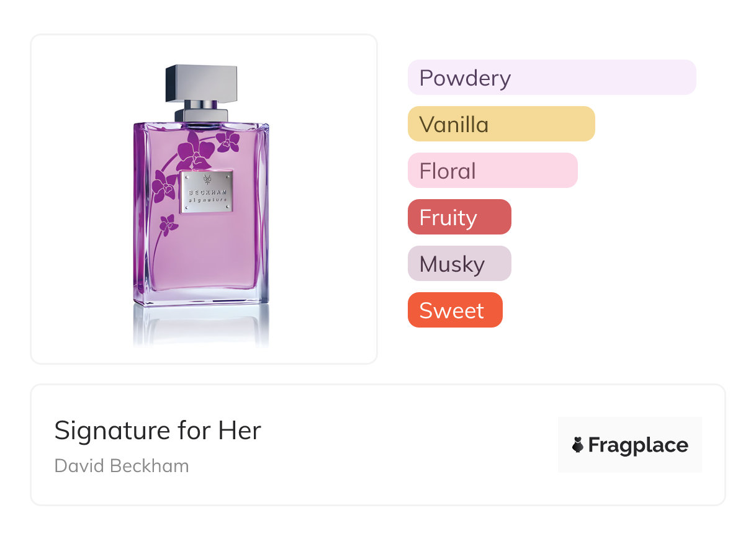The width and height of the screenshot is (756, 536).
Task: Click the Floral accord bar
Action: [x=492, y=171]
